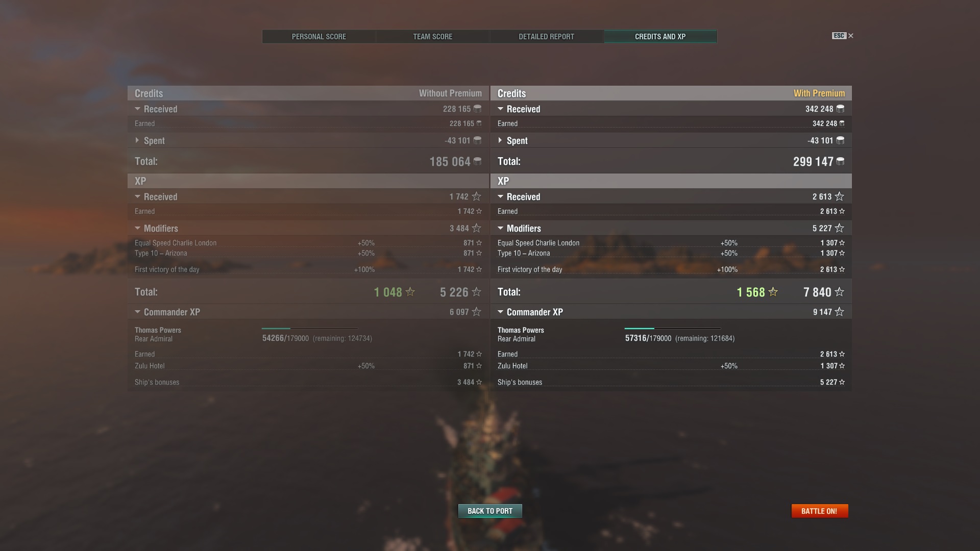980x551 pixels.
Task: Switch to the Personal Score tab
Action: click(319, 37)
